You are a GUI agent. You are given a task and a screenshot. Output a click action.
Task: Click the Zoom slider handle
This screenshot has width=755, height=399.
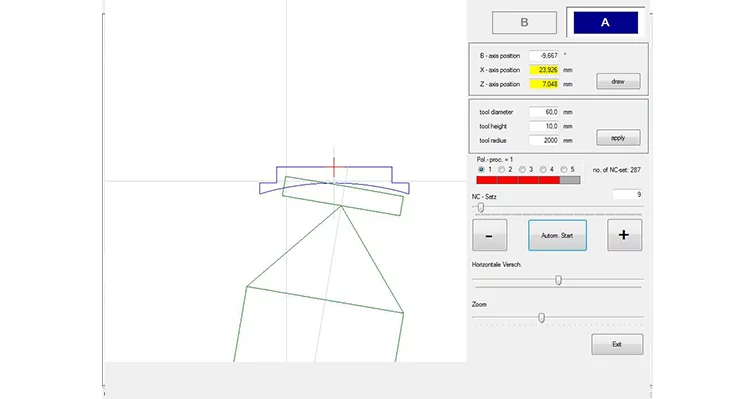[x=541, y=318]
